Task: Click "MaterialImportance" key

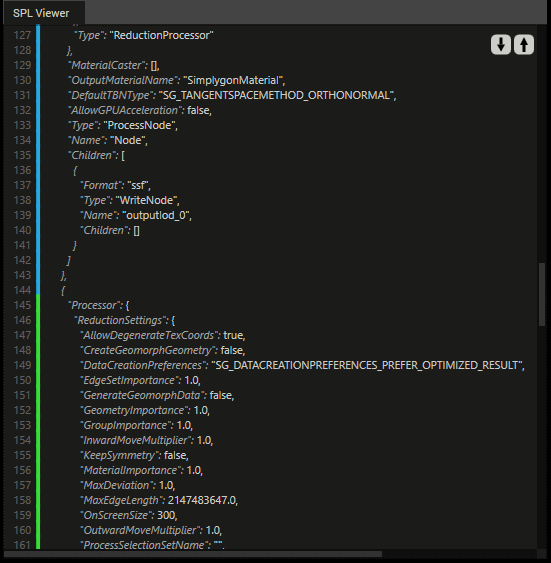Action: (x=131, y=470)
